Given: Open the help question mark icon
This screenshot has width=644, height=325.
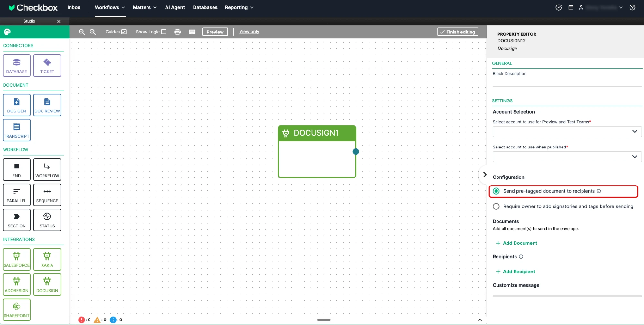Looking at the screenshot, I should pyautogui.click(x=632, y=7).
